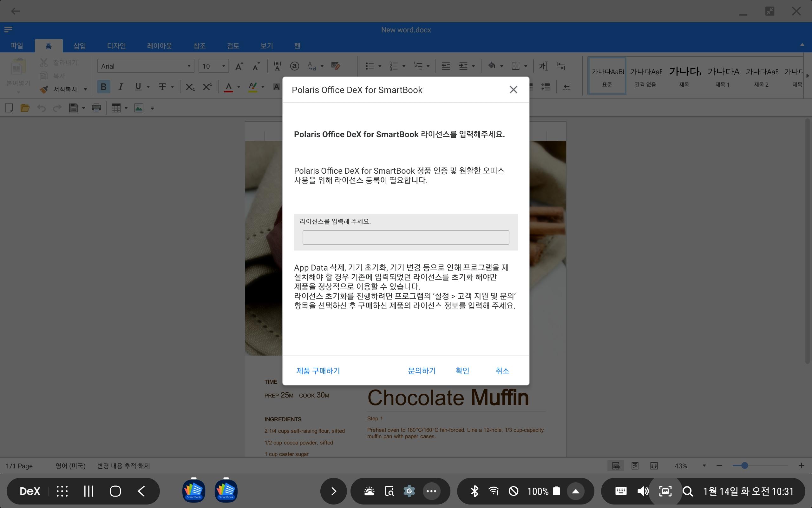Click the highlight color pen swatch
The image size is (812, 508).
coord(253,87)
